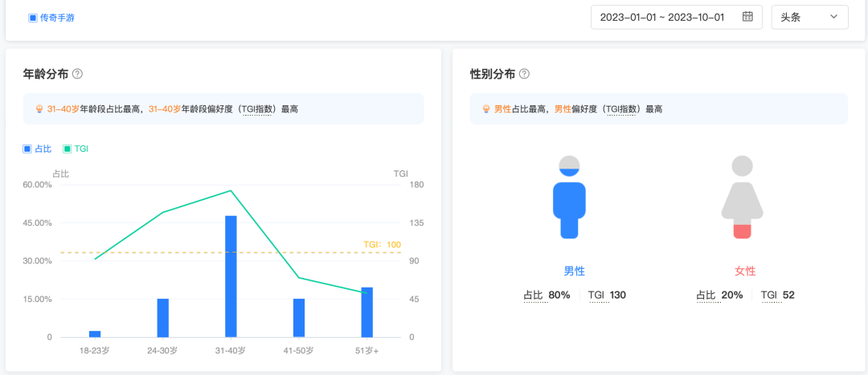Toggle the TGI legend series
This screenshot has width=868, height=375.
click(75, 149)
